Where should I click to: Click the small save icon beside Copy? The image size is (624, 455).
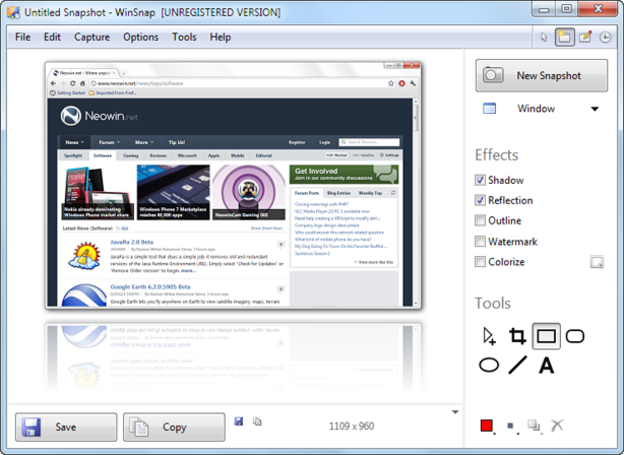(x=239, y=421)
